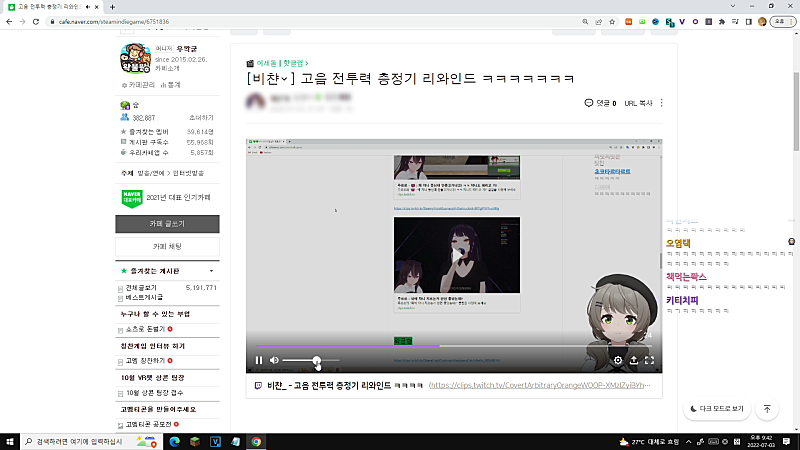Click 카페관리 settings link
Viewport: 800px width, 450px height.
[x=138, y=85]
